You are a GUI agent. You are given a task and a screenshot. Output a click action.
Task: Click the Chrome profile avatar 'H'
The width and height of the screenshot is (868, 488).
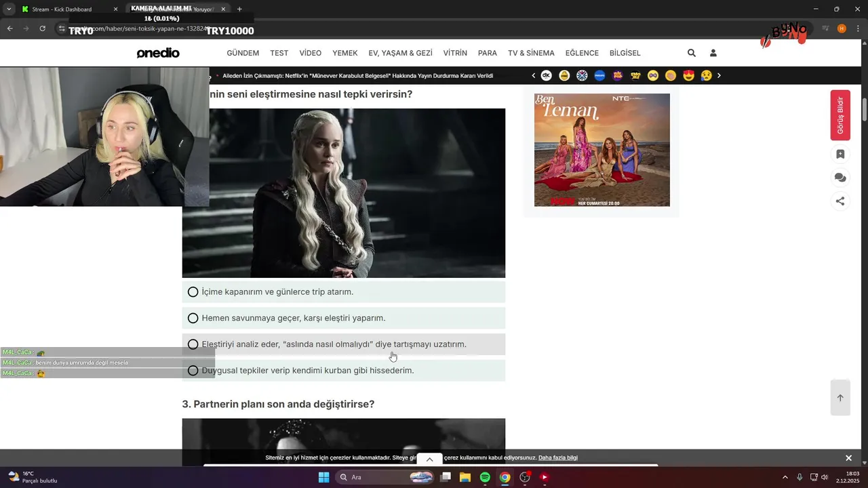point(842,28)
